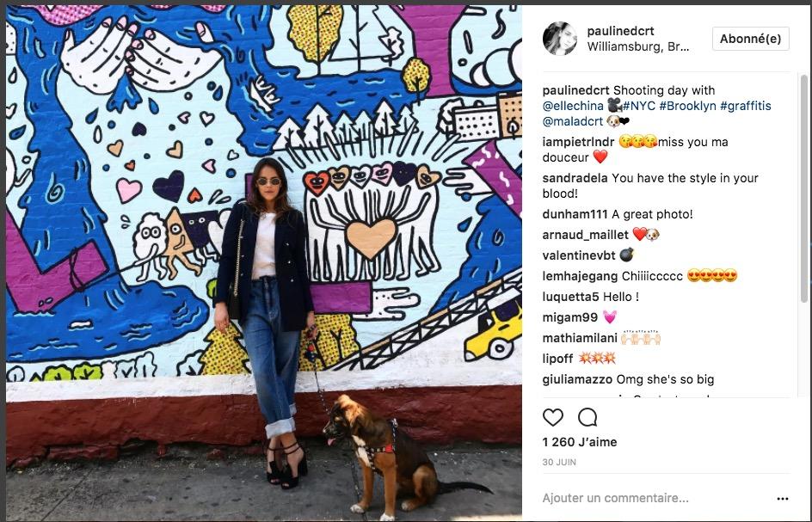The height and width of the screenshot is (522, 812).
Task: Open giuliamazzo's profile from comments
Action: [577, 379]
